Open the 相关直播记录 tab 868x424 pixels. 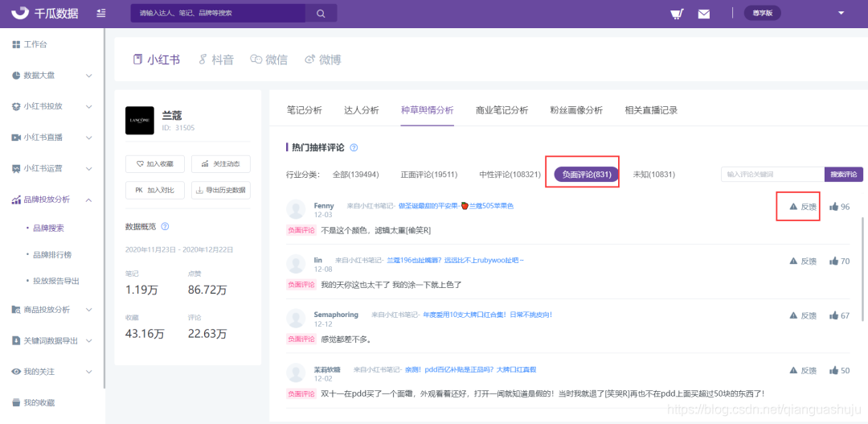tap(651, 109)
